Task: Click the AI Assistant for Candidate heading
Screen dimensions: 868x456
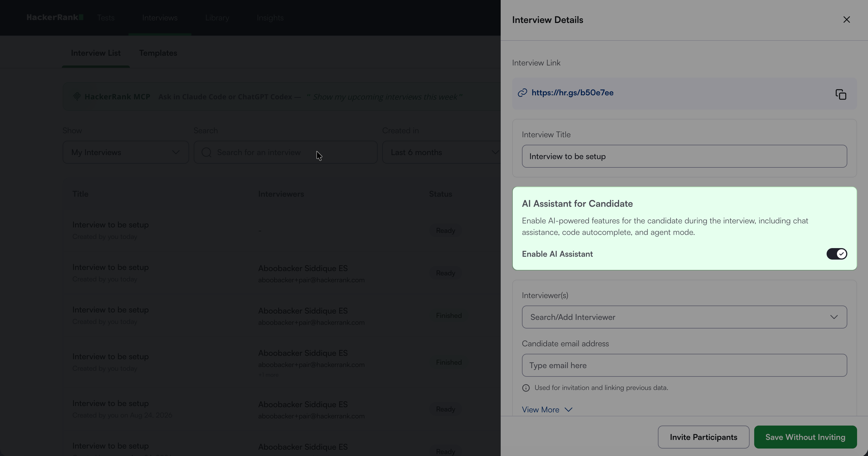Action: (x=577, y=204)
